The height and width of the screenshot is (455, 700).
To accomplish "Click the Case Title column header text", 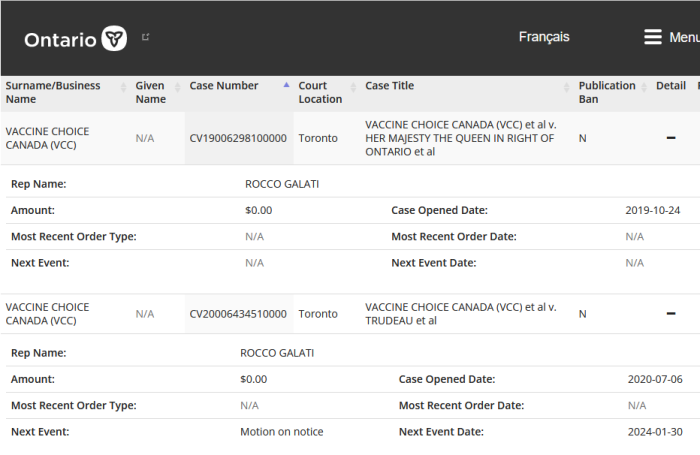I will coord(389,86).
